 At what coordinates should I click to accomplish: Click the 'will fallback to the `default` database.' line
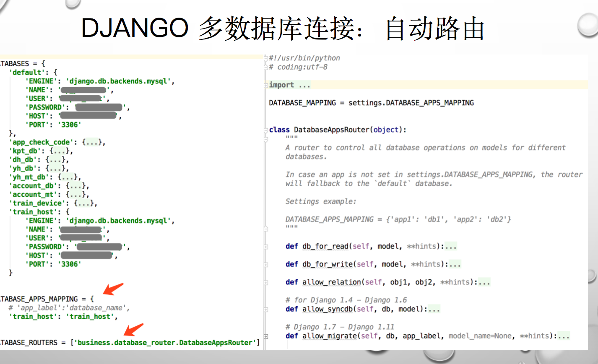369,184
